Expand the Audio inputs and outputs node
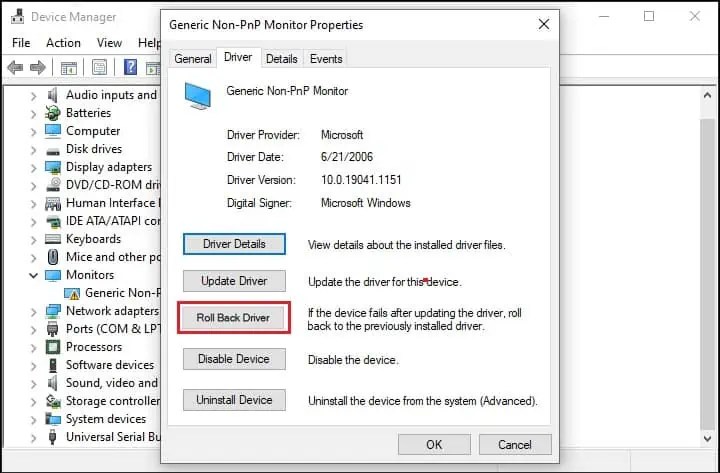The width and height of the screenshot is (720, 473). tap(33, 96)
